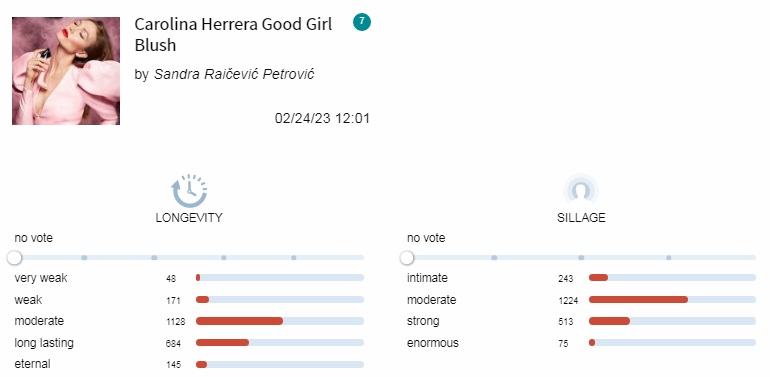Set longevity slider to the second dot
The image size is (770, 377).
click(154, 257)
